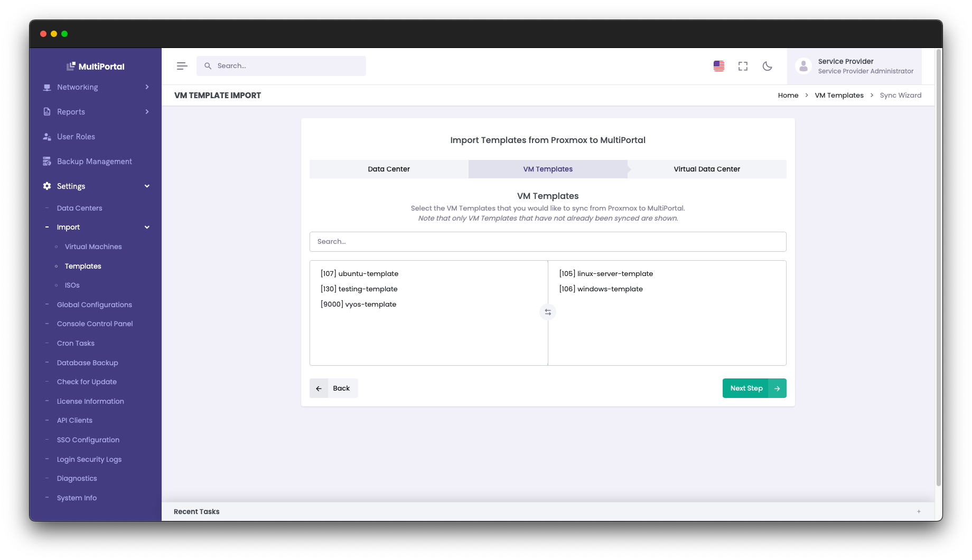Screen dimensions: 972x560
Task: Open the Service Provider avatar
Action: [x=803, y=65]
